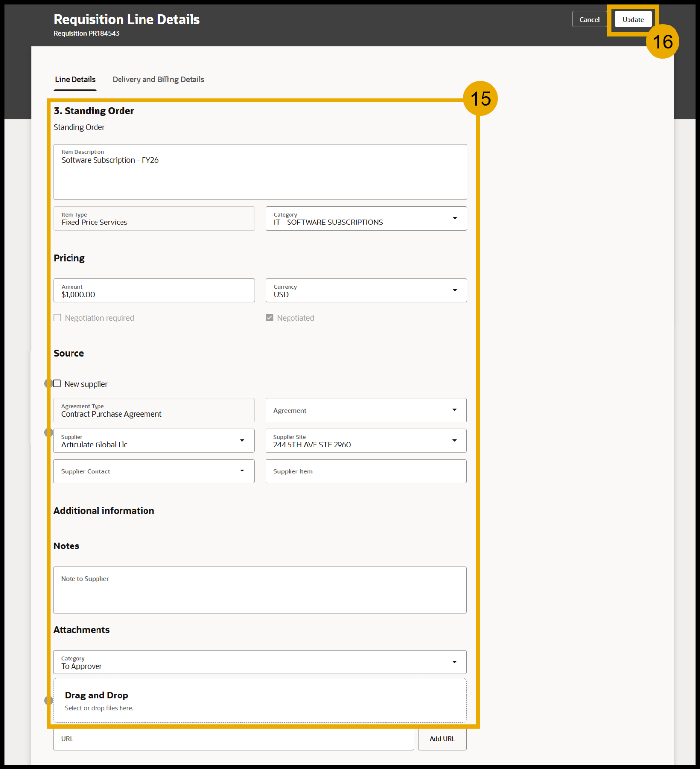Viewport: 700px width, 769px height.
Task: Click the Agreement Type Contract Purchase Agreement field
Action: tap(154, 410)
